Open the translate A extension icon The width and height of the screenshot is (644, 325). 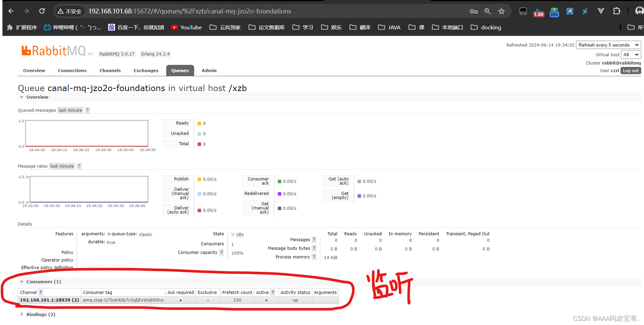(570, 11)
